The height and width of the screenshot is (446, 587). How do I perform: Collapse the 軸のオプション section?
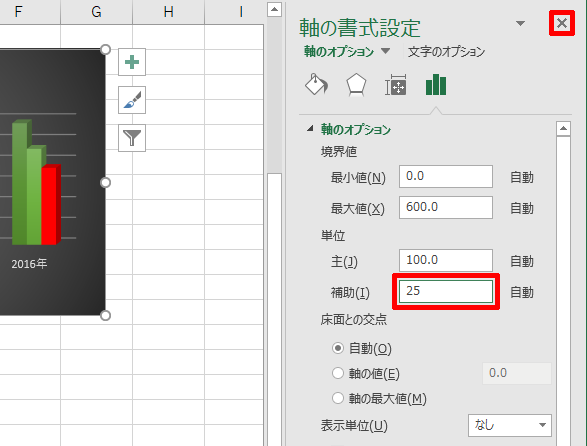(x=310, y=129)
